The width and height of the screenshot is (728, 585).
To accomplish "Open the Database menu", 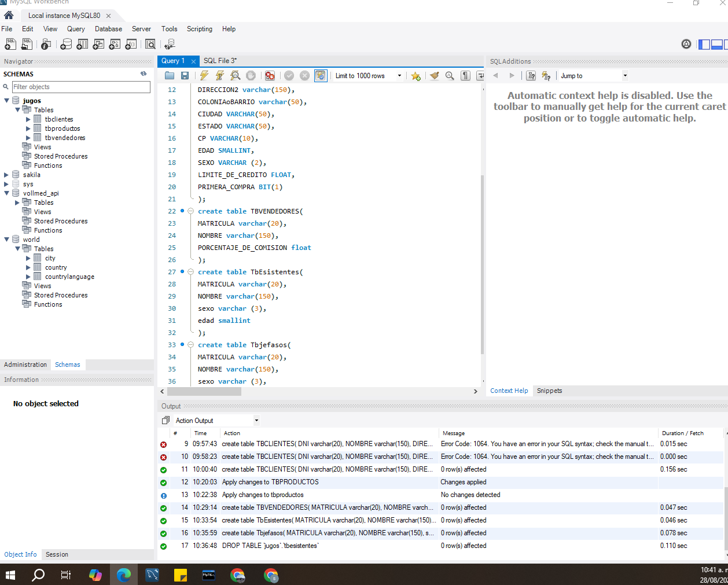I will [x=108, y=29].
